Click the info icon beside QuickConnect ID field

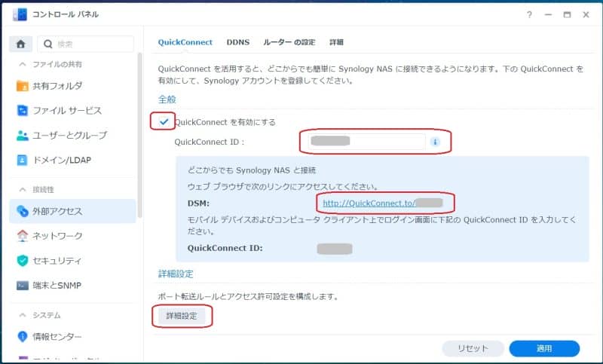tap(435, 142)
